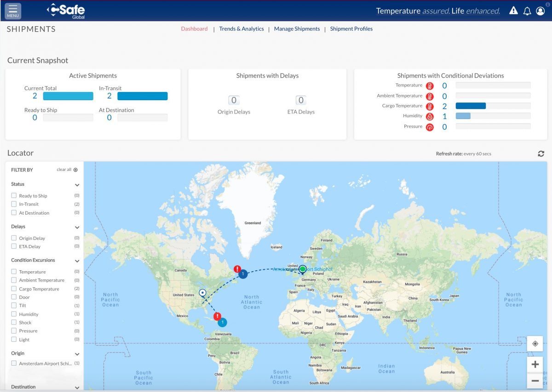The width and height of the screenshot is (552, 392).
Task: Collapse the Delays filter section
Action: pos(77,226)
